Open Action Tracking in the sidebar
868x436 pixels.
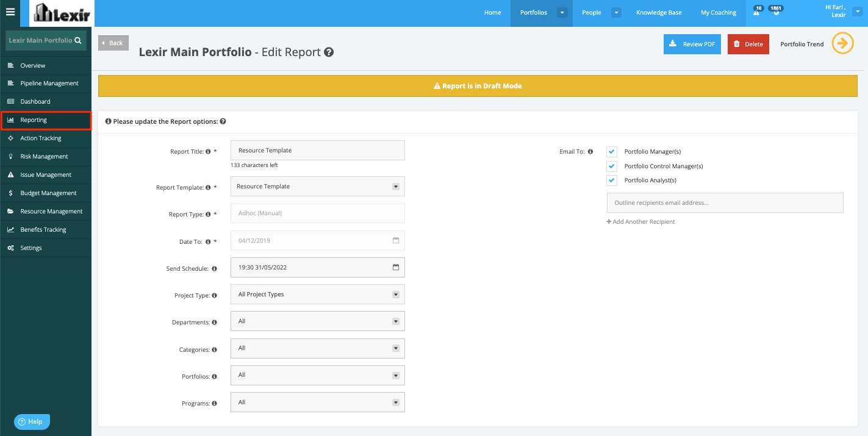(46, 138)
